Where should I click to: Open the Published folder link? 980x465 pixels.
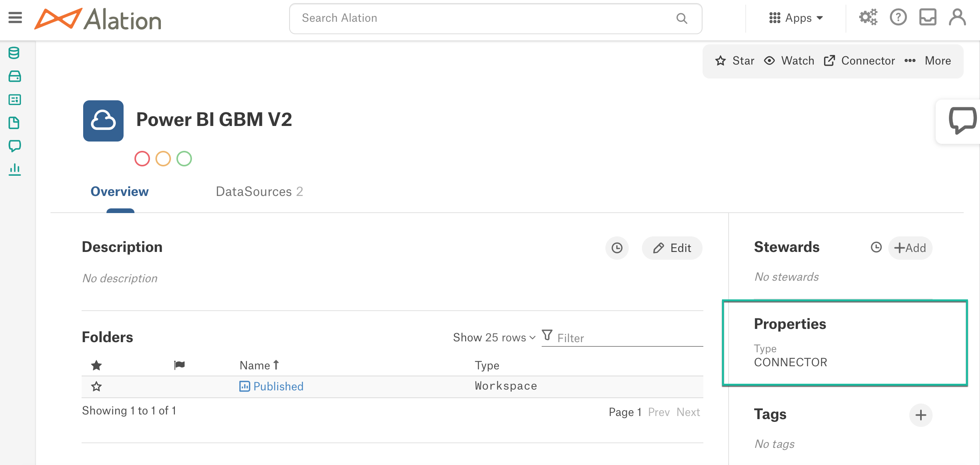click(x=278, y=386)
